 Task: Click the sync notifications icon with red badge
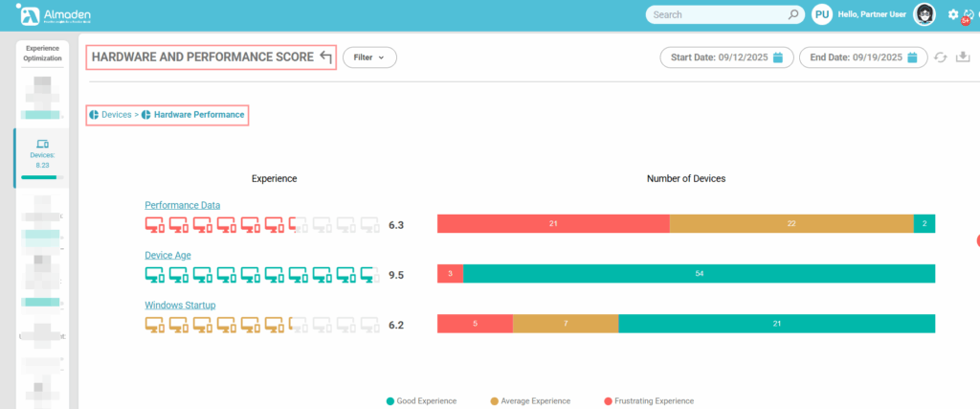(969, 14)
